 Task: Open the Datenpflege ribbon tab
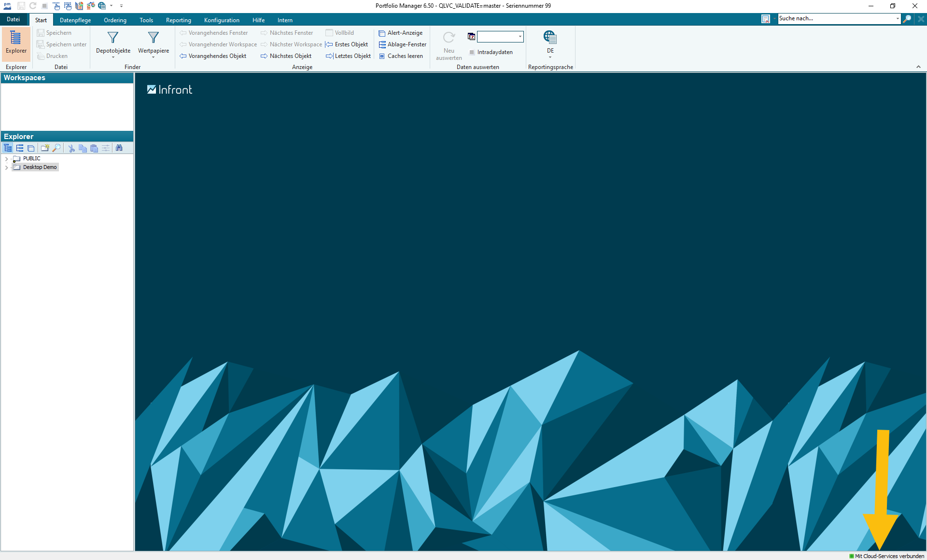[x=75, y=20]
